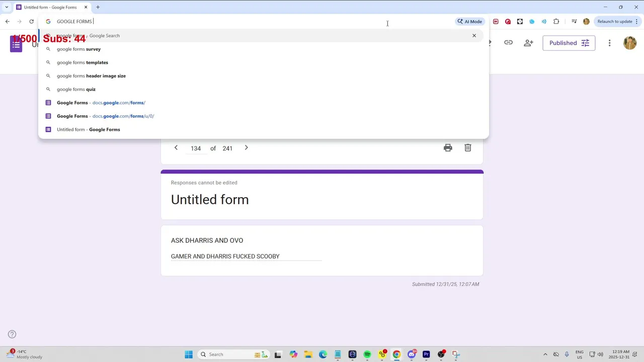Open the black-and-white panda extension icon
Viewport: 644px width, 362px height.
[x=520, y=22]
